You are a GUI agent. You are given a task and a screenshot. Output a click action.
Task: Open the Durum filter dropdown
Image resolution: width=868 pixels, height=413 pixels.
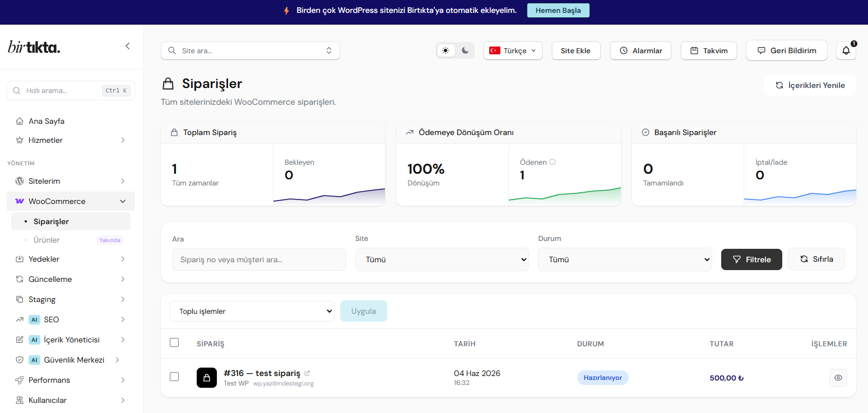(x=625, y=259)
